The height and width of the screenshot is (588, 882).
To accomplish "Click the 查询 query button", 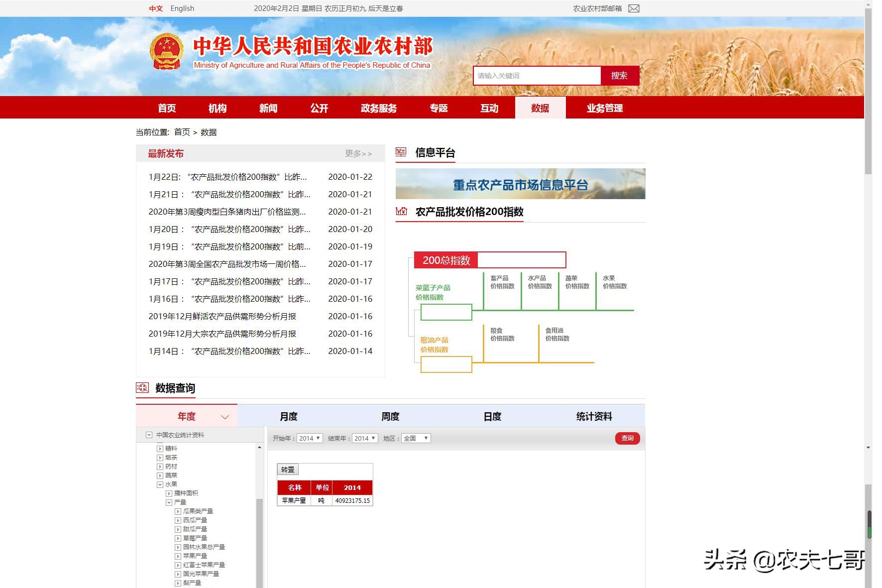I will tap(627, 439).
